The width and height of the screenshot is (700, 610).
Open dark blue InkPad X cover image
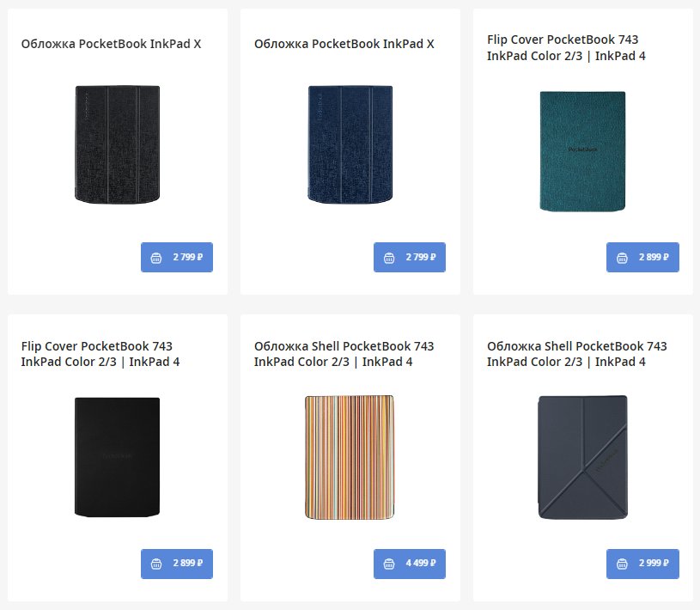[x=350, y=144]
